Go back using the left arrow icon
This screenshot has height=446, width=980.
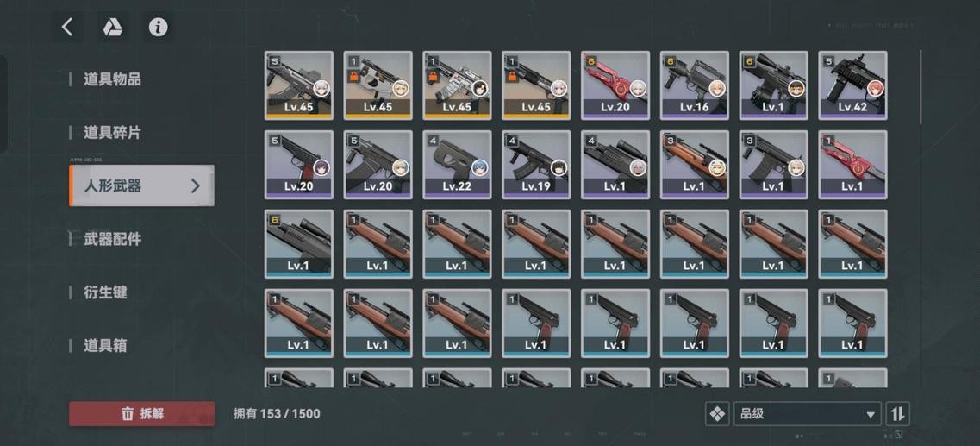click(x=67, y=27)
